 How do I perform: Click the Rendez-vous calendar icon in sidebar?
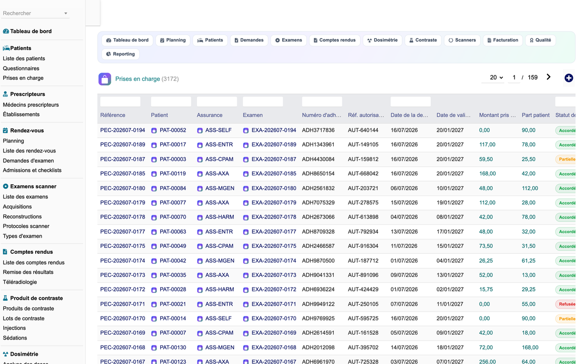coord(6,131)
